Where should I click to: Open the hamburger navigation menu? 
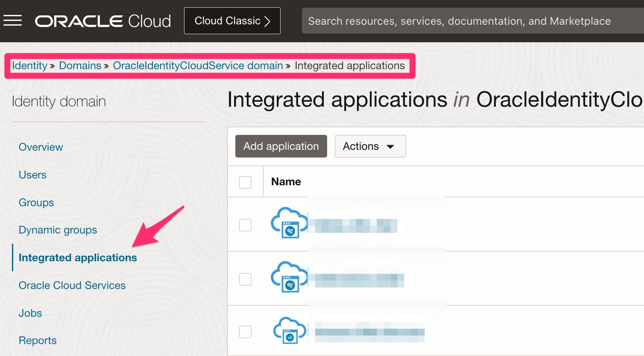click(13, 20)
